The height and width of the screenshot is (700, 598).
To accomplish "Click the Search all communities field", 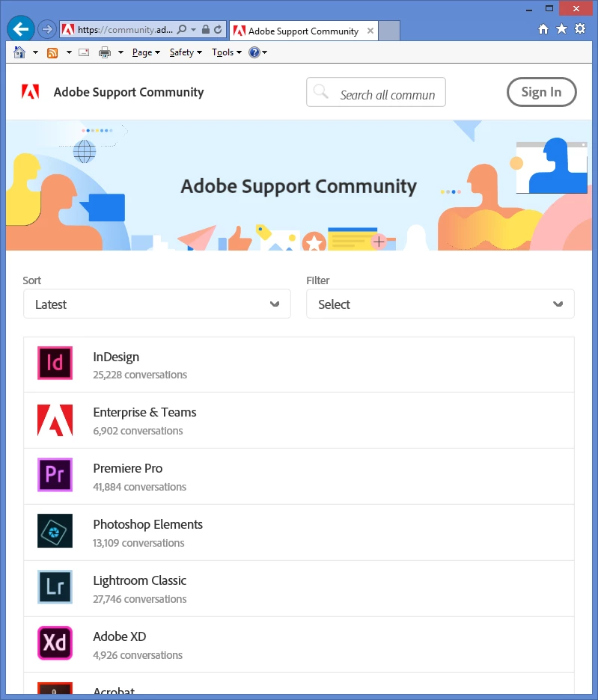I will point(376,93).
